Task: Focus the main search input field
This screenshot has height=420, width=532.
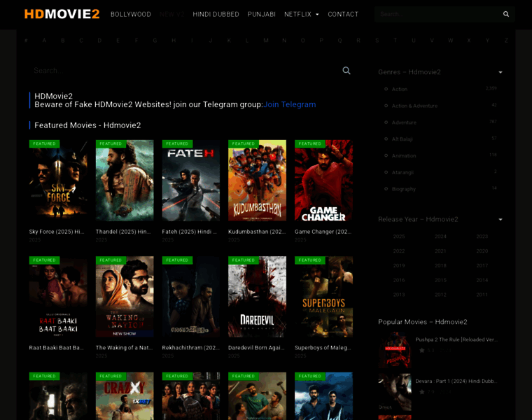Action: 185,71
